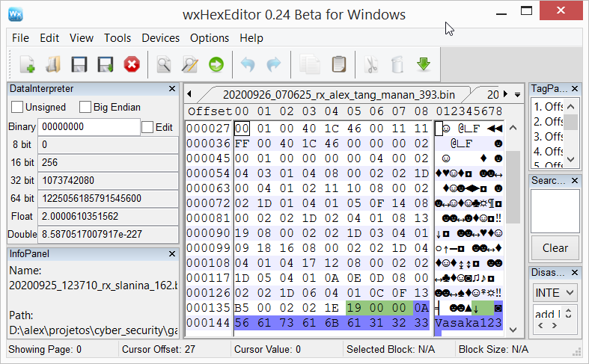This screenshot has height=364, width=589.
Task: Click TagPanel list scroll up arrow
Action: point(570,107)
